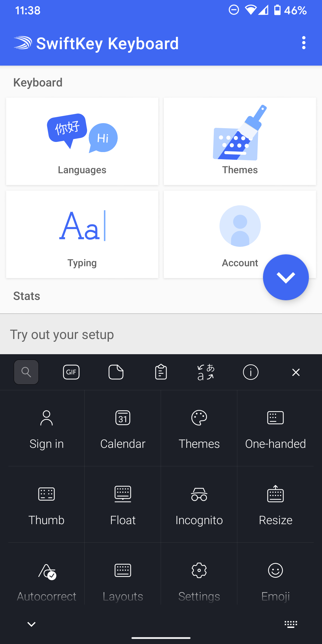
Task: Open Calendar from the keyboard menu
Action: click(123, 428)
